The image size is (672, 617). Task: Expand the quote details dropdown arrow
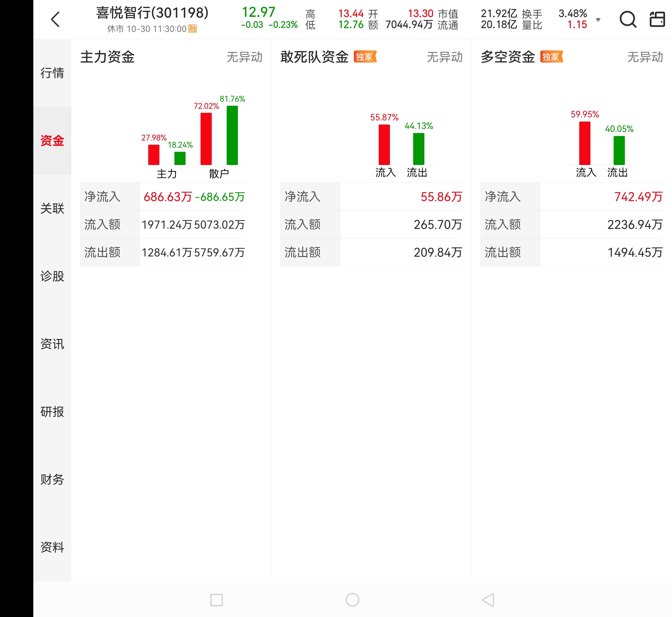pyautogui.click(x=598, y=20)
